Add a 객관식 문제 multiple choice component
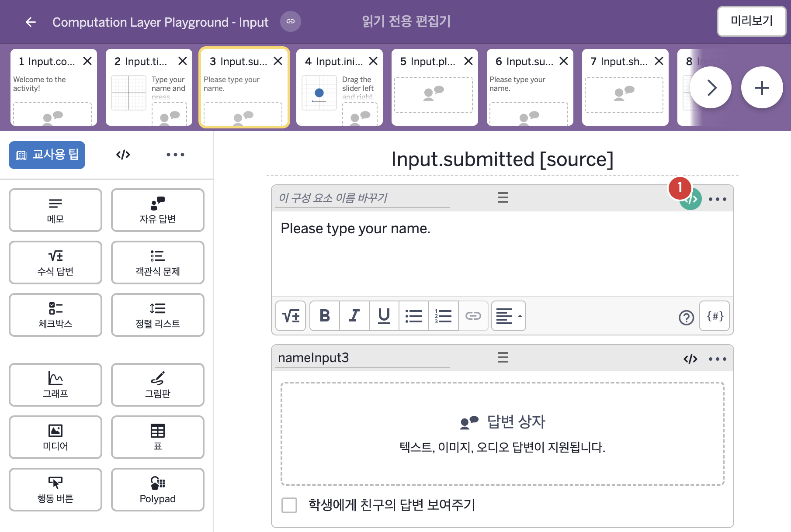This screenshot has width=791, height=532. pyautogui.click(x=158, y=263)
